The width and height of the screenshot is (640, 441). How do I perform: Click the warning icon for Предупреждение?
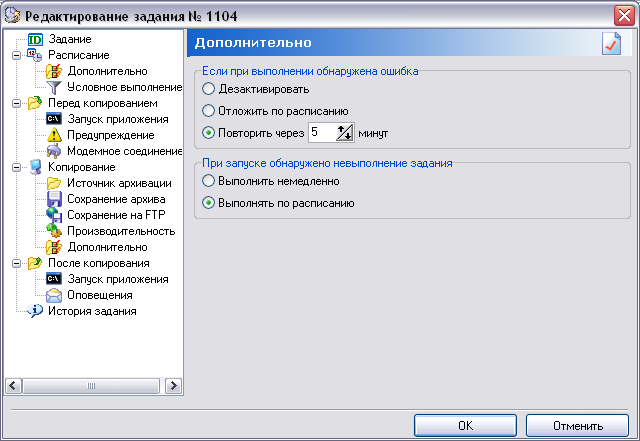[x=54, y=135]
